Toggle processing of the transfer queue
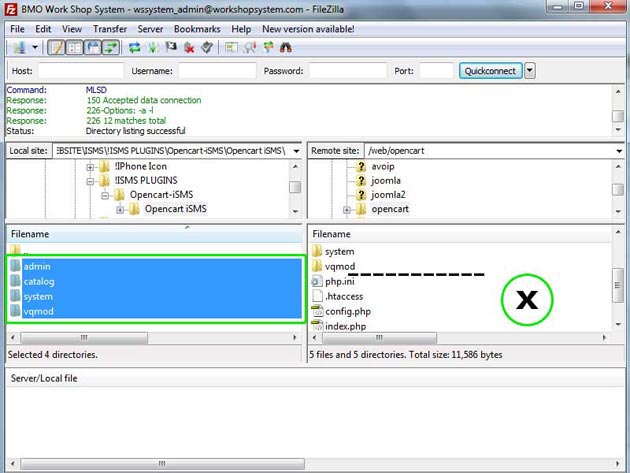Screen dimensions: 630x473 tap(153, 48)
